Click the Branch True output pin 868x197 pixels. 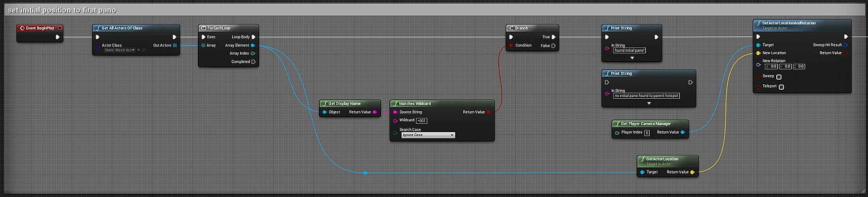tap(554, 37)
